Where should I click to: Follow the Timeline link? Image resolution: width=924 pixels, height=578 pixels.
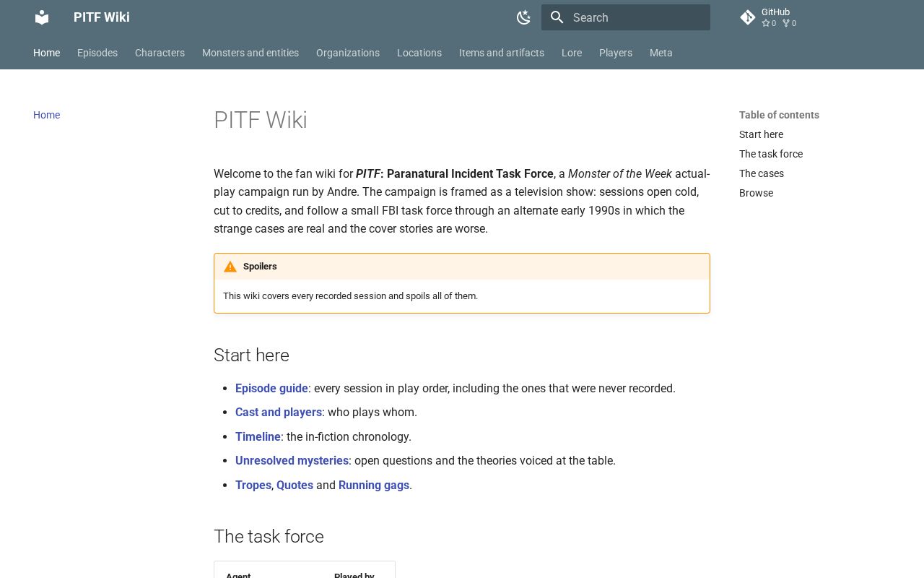point(258,436)
